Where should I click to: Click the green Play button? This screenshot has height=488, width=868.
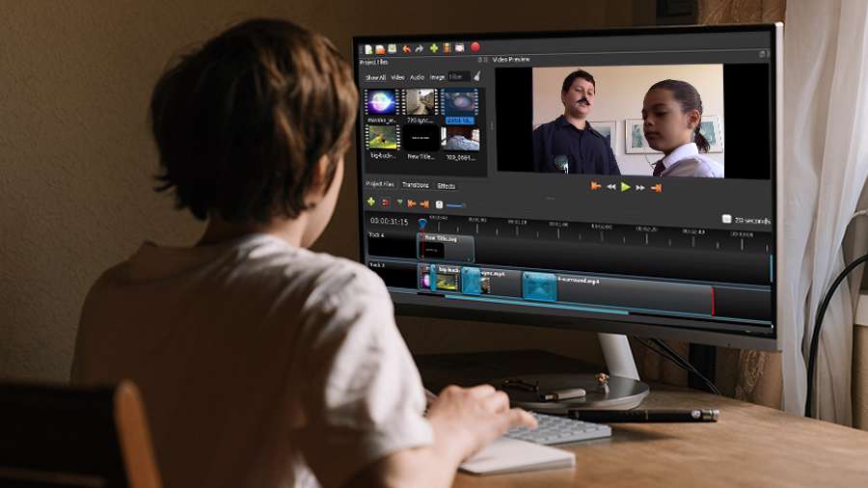(626, 187)
